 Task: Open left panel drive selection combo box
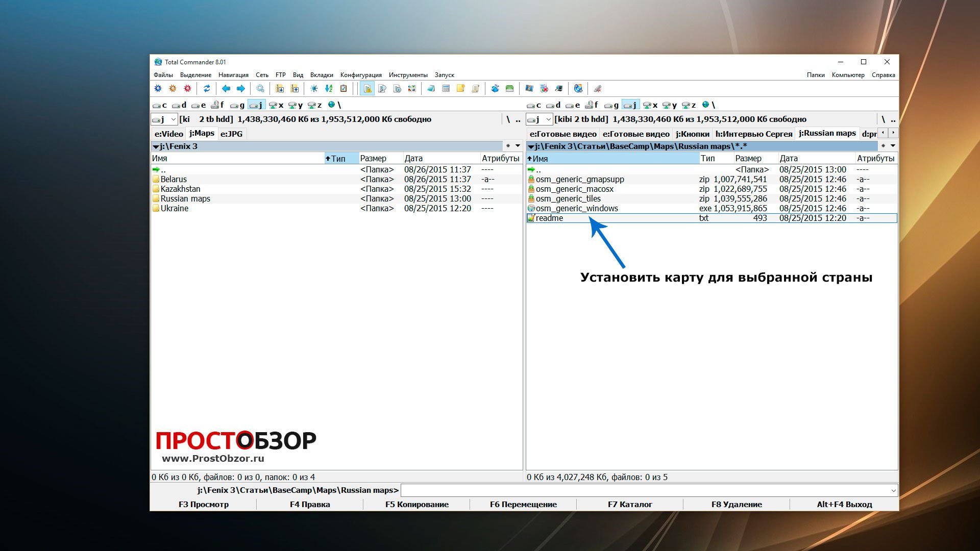pyautogui.click(x=164, y=119)
